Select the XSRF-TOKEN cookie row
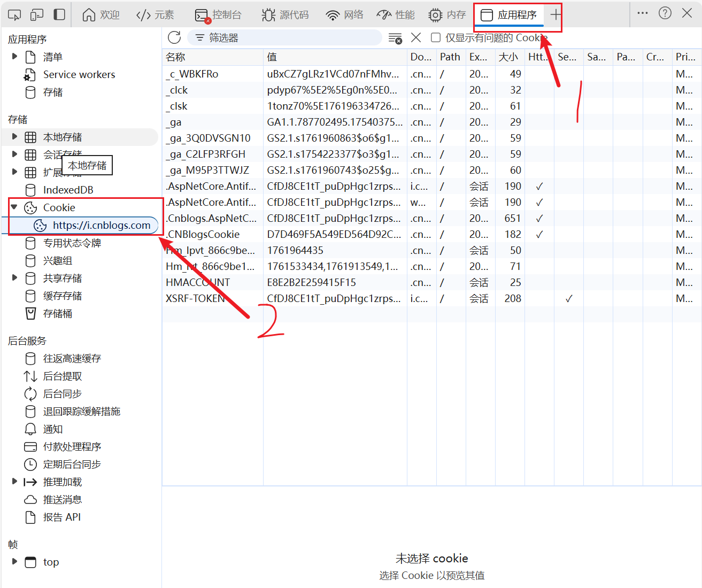The image size is (702, 588). 432,298
